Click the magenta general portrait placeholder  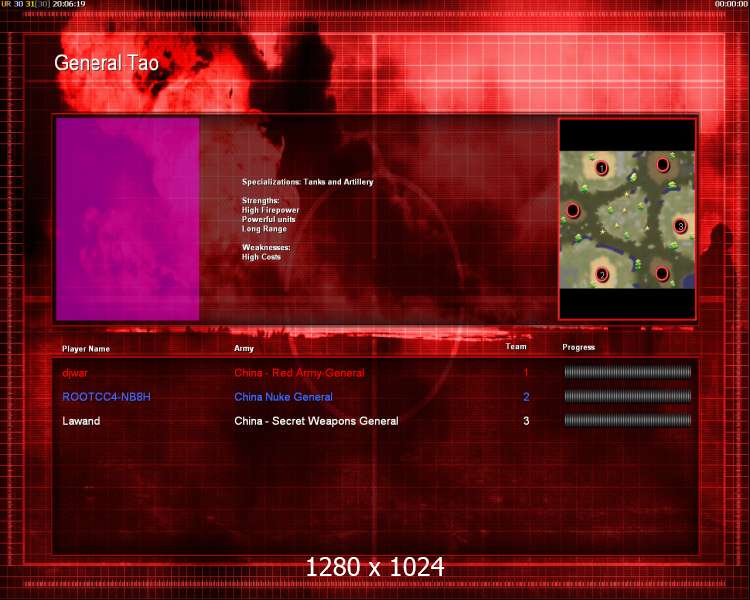pos(128,219)
